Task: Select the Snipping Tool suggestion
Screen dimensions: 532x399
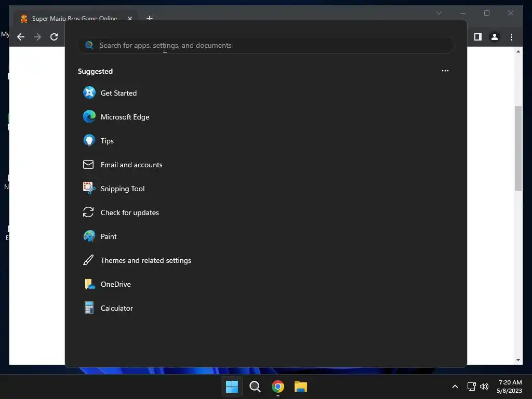Action: (123, 189)
